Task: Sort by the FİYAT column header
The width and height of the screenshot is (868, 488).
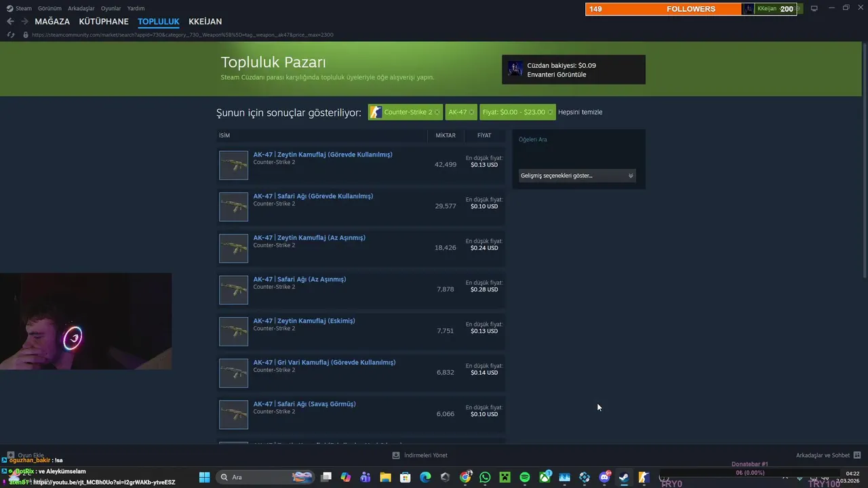Action: tap(484, 136)
